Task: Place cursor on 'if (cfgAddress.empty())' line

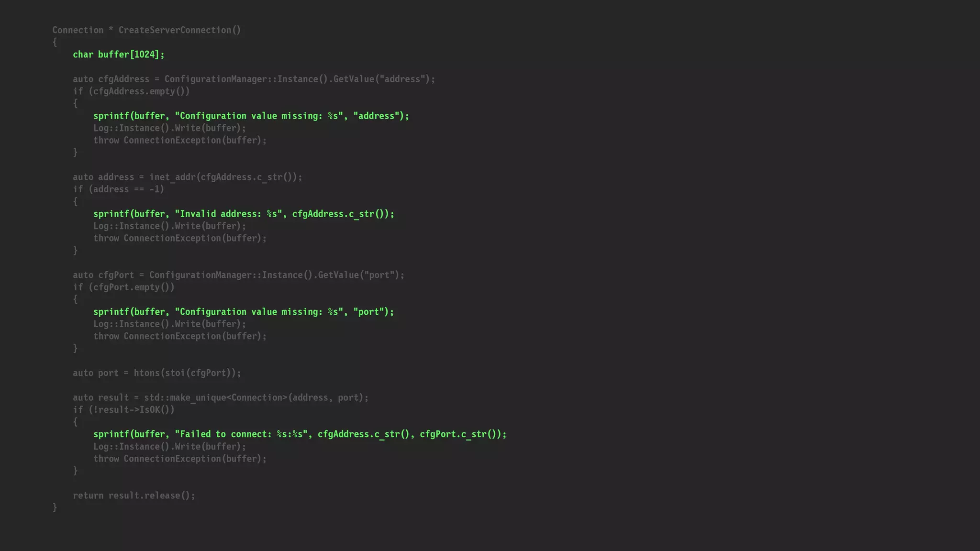Action: click(131, 91)
